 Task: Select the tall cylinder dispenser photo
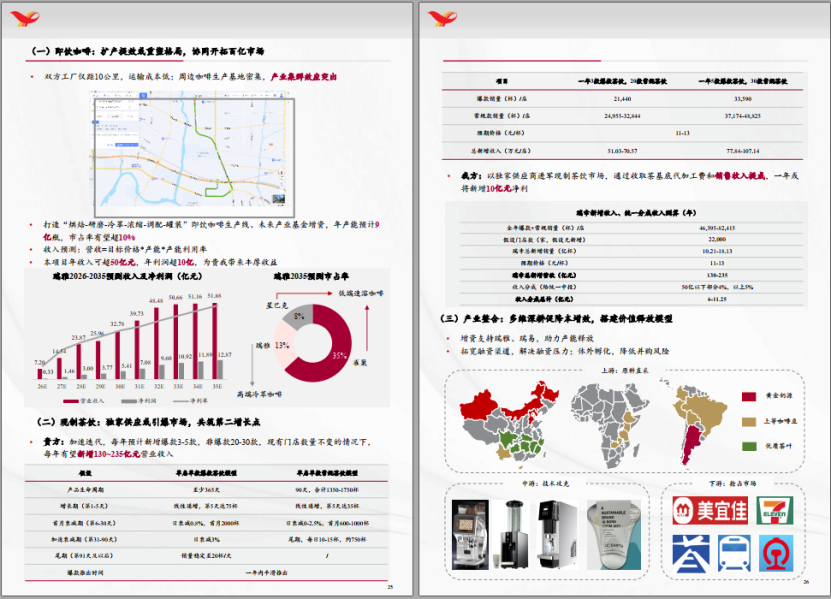[512, 534]
